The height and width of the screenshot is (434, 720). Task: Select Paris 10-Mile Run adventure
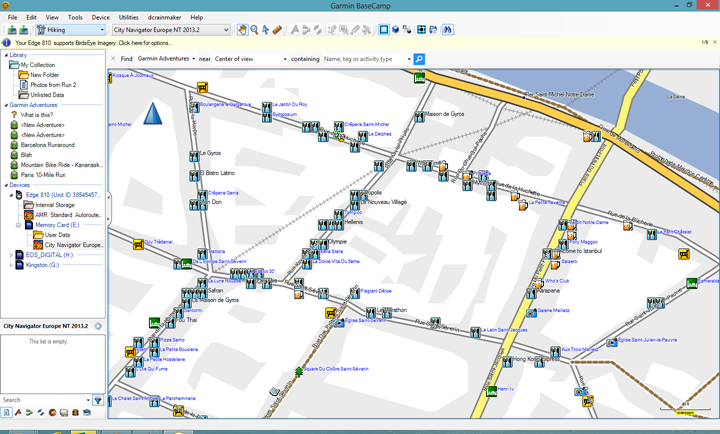(43, 175)
